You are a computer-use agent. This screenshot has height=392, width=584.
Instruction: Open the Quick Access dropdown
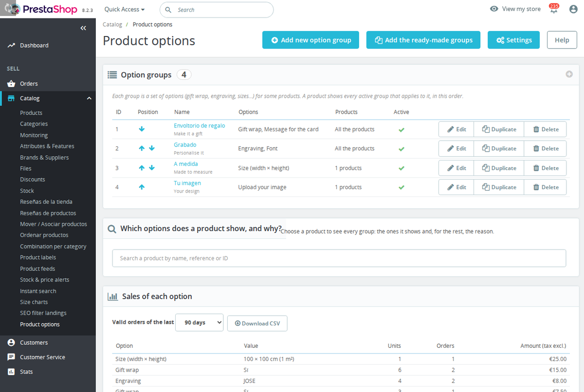pyautogui.click(x=125, y=9)
